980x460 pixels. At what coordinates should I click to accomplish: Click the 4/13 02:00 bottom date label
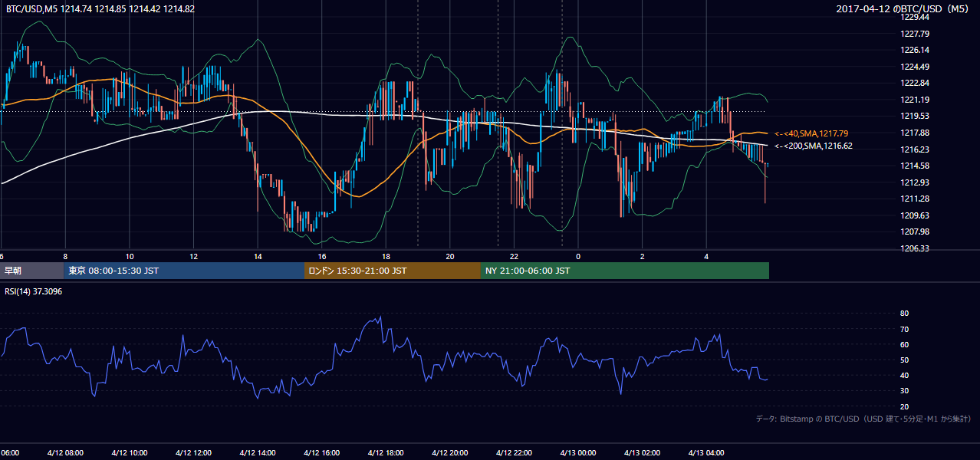[x=642, y=452]
